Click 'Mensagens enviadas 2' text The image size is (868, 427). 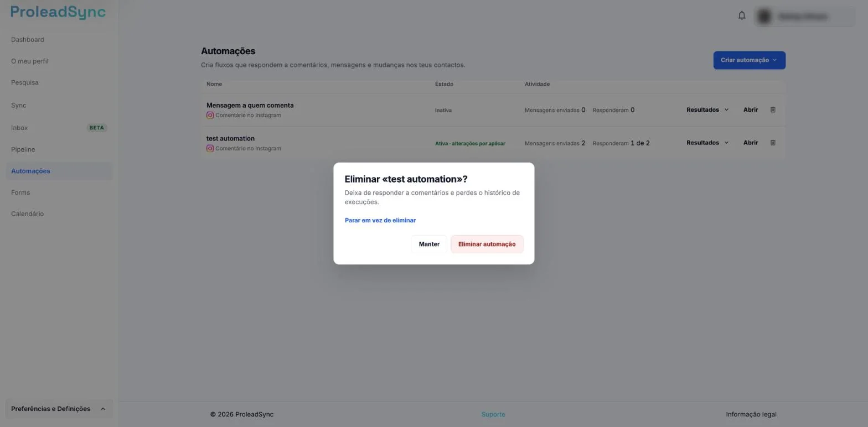point(555,143)
